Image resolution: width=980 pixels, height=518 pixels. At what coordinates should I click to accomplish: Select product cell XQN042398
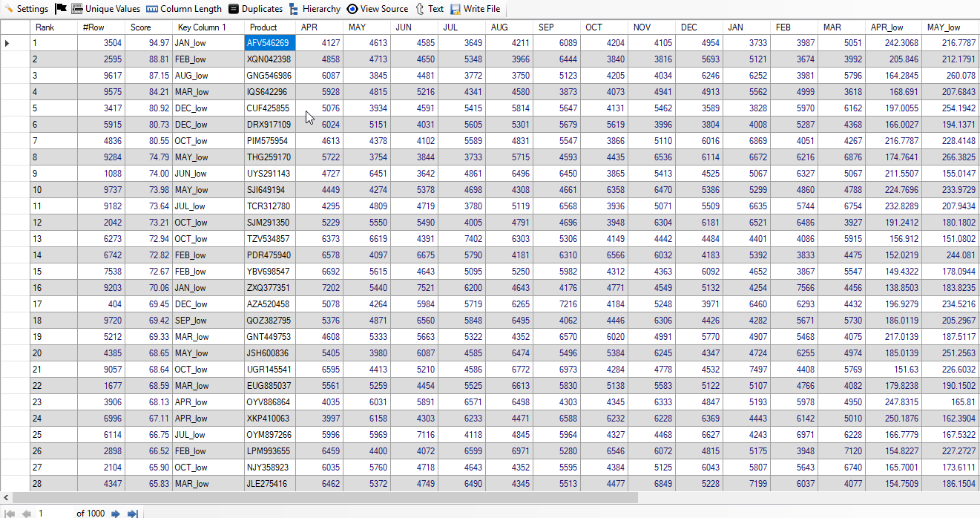[x=269, y=59]
